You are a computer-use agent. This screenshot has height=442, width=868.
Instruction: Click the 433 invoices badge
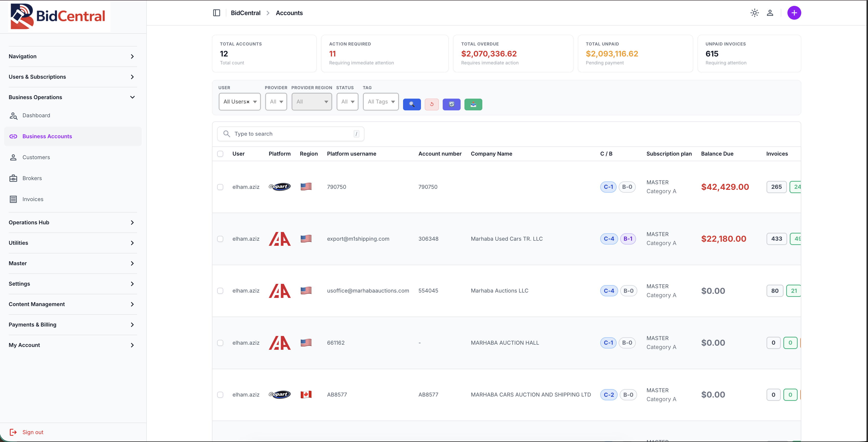click(x=776, y=239)
